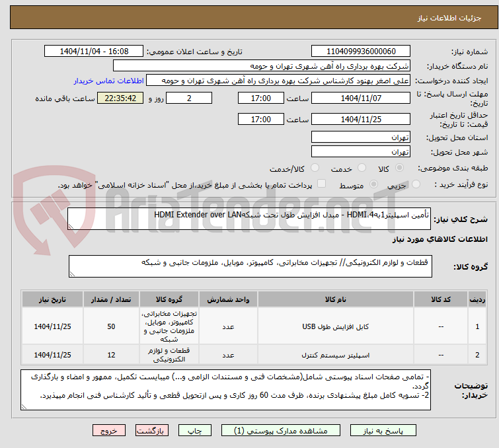Open اطلاعات تماس خریدار link
The height and width of the screenshot is (448, 499).
109,81
